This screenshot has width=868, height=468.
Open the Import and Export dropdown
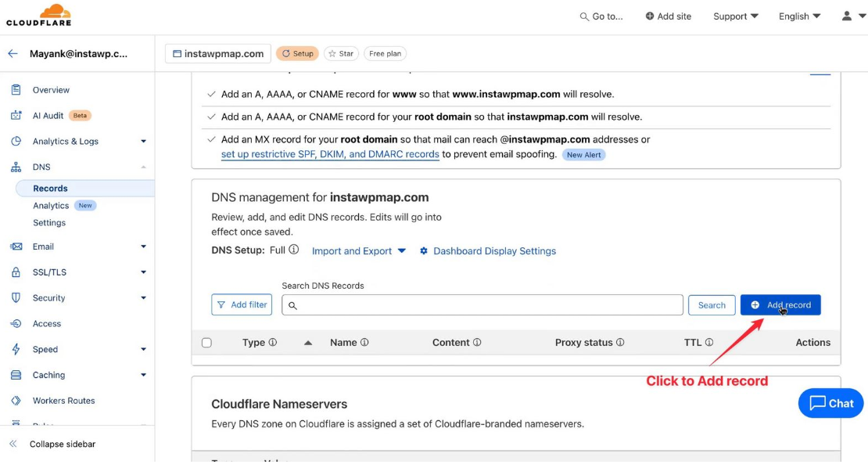[x=359, y=251]
